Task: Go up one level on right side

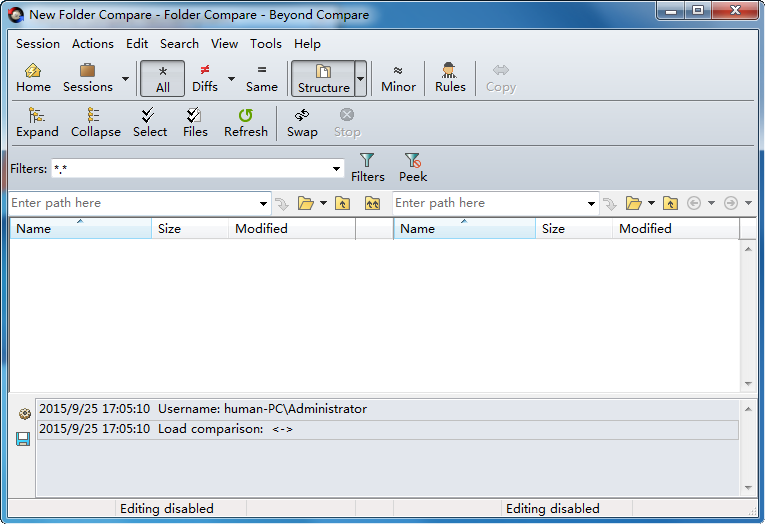Action: [x=670, y=203]
